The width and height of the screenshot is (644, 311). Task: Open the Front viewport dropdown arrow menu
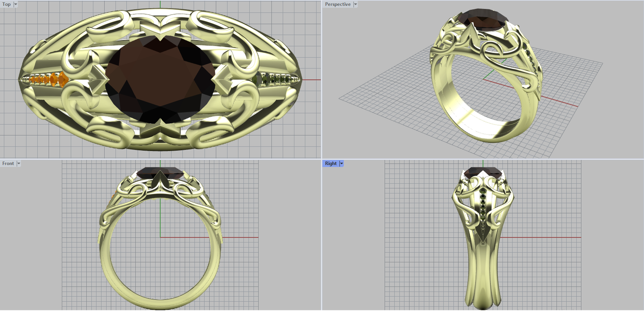[x=19, y=164]
